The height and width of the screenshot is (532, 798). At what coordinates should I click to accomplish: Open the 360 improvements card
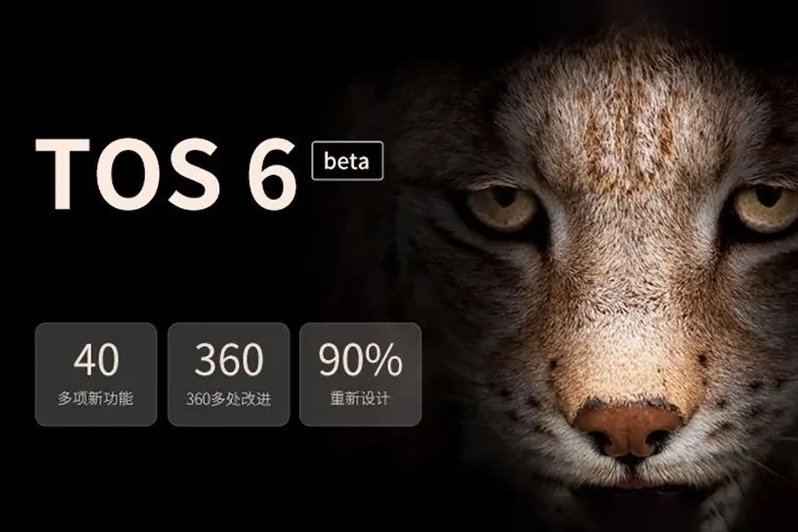tap(228, 374)
